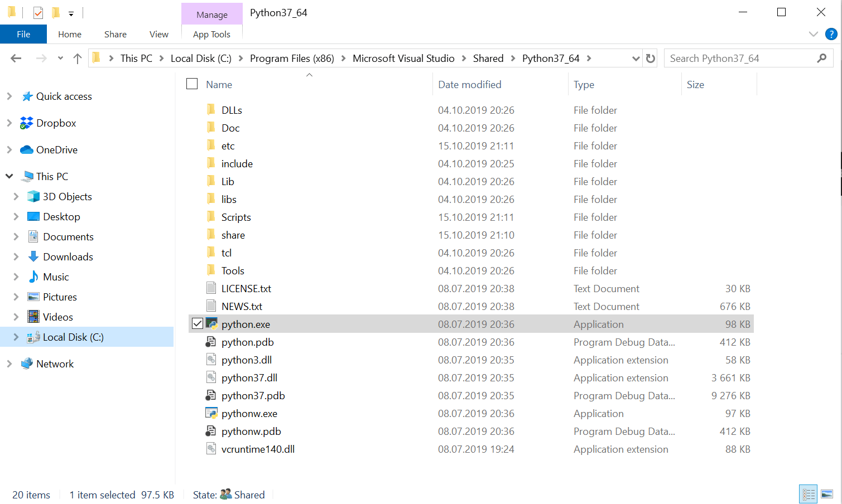842x504 pixels.
Task: Tick the select-all checkbox in header
Action: click(192, 84)
